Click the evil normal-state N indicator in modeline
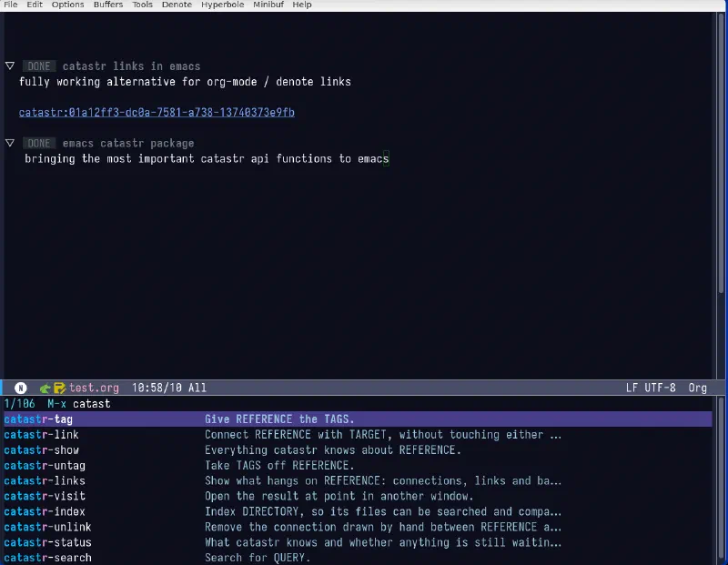The height and width of the screenshot is (565, 728). pos(20,388)
